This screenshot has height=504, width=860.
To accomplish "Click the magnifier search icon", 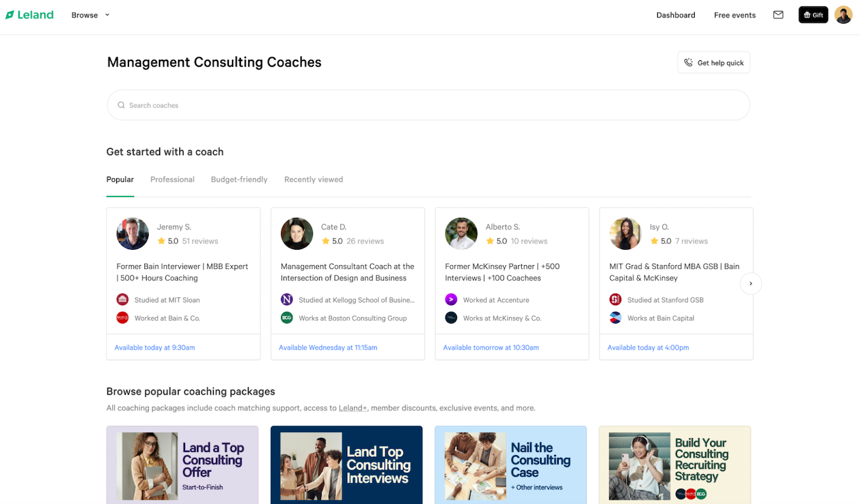I will coord(121,106).
